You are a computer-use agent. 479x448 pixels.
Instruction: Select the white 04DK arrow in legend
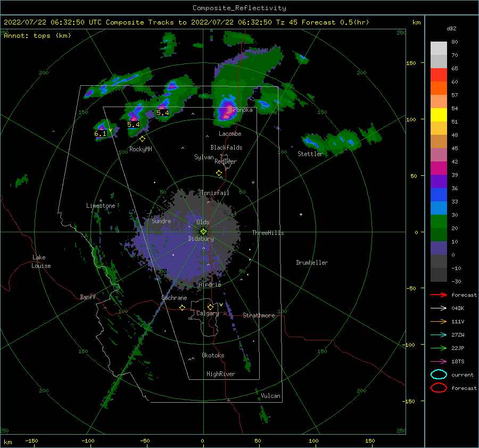click(439, 308)
